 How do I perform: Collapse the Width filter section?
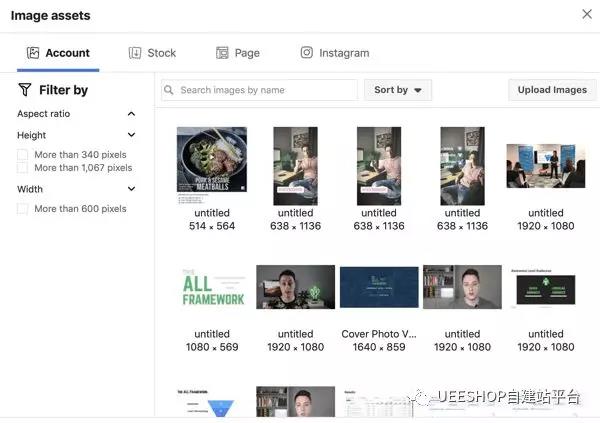click(x=131, y=189)
